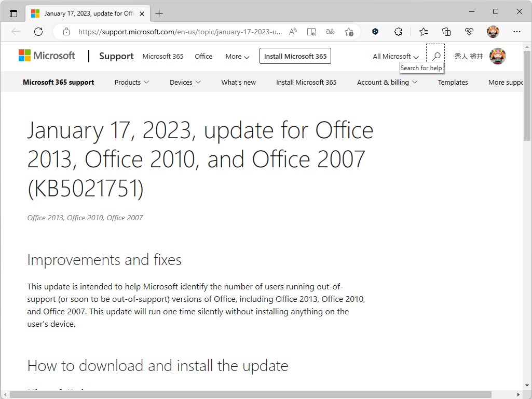Screen dimensions: 532x399
Task: Click the 'Improvements and fixes' heading
Action: pos(104,260)
